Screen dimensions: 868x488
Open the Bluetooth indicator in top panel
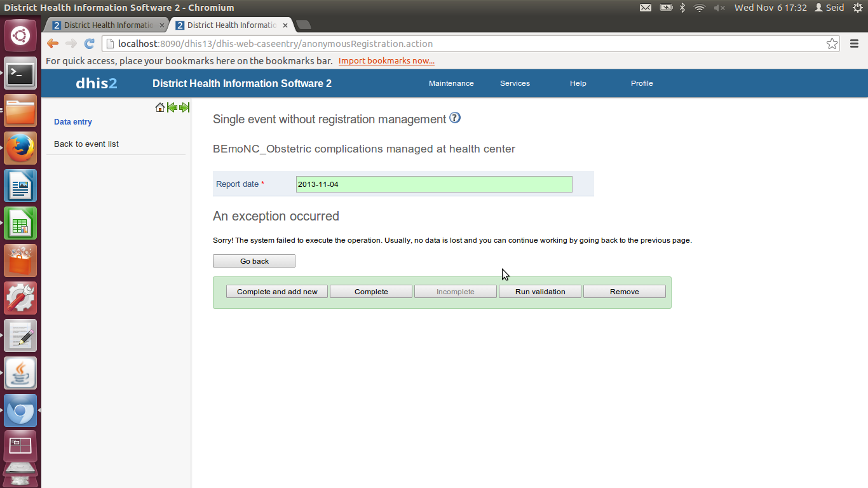(683, 8)
